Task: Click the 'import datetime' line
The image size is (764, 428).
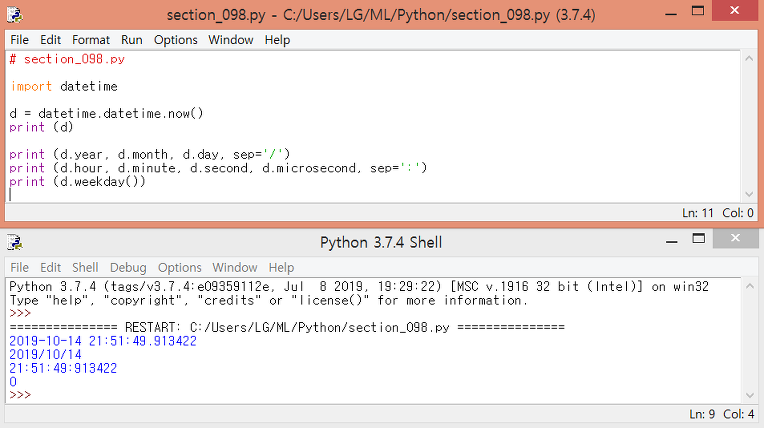Action: pyautogui.click(x=64, y=87)
